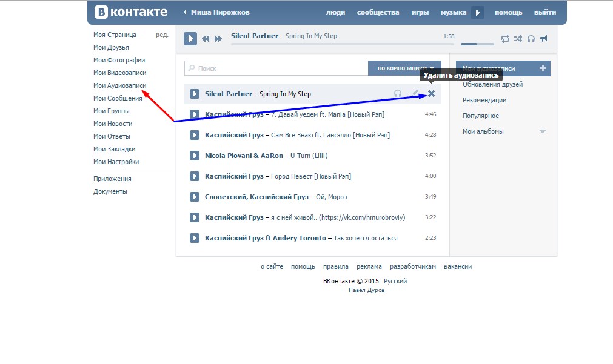Viewport: 613px width, 364px height.
Task: Toggle repeat mode for the player
Action: click(505, 39)
